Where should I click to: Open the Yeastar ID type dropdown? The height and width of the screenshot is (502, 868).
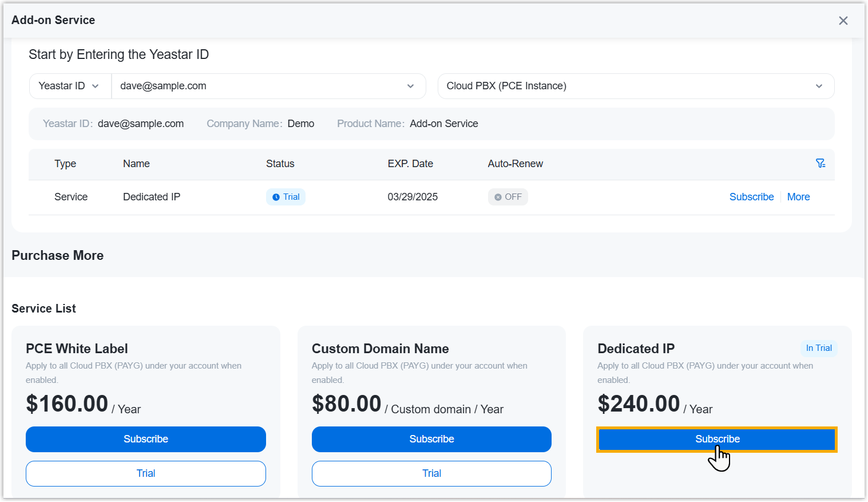pyautogui.click(x=70, y=86)
